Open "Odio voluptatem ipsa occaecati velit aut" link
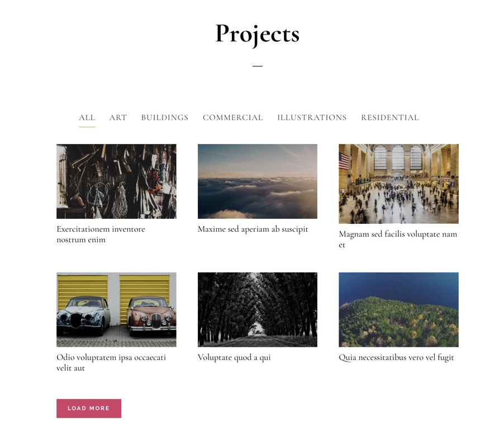This screenshot has width=504, height=441. [111, 363]
